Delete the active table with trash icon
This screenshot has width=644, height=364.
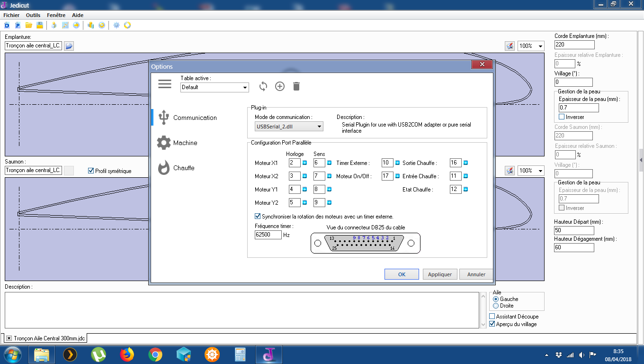tap(296, 86)
